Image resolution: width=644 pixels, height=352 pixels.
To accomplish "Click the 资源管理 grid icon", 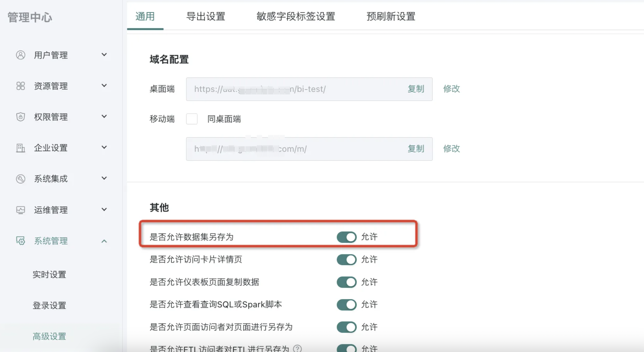I will [x=21, y=86].
